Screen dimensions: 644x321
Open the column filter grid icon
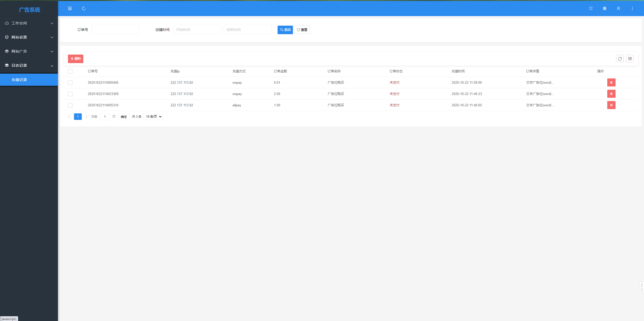tap(630, 59)
